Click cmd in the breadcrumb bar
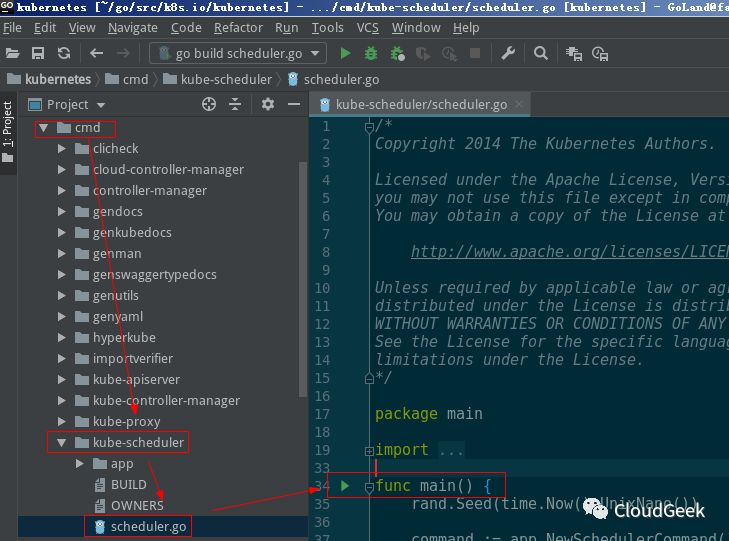729x541 pixels. (127, 79)
